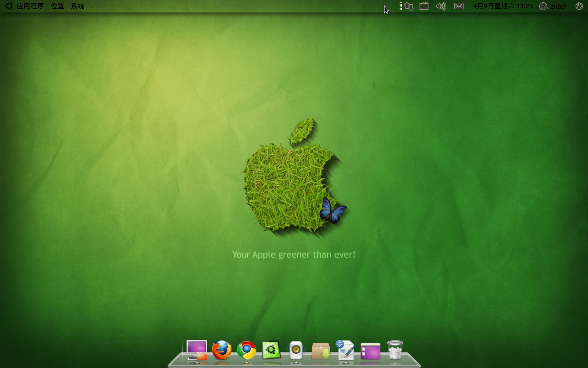Screen dimensions: 588x368
Task: Open the package installer box icon in the dock
Action: [321, 351]
